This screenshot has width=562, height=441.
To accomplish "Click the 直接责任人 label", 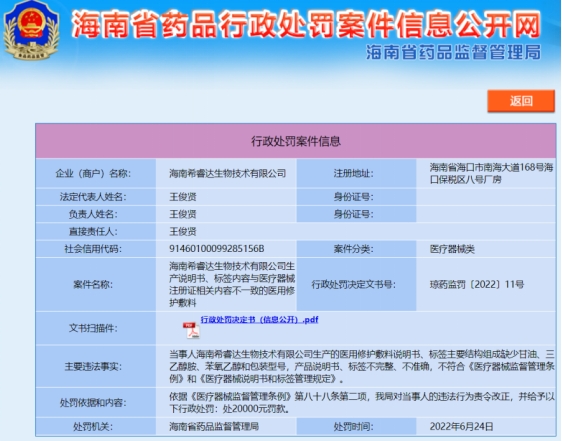I will (93, 231).
